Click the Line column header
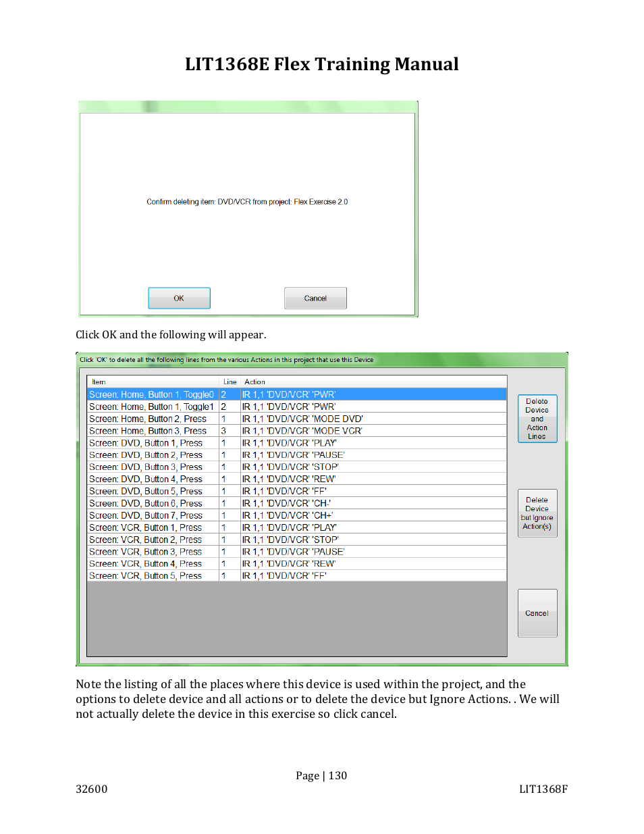 pos(230,382)
